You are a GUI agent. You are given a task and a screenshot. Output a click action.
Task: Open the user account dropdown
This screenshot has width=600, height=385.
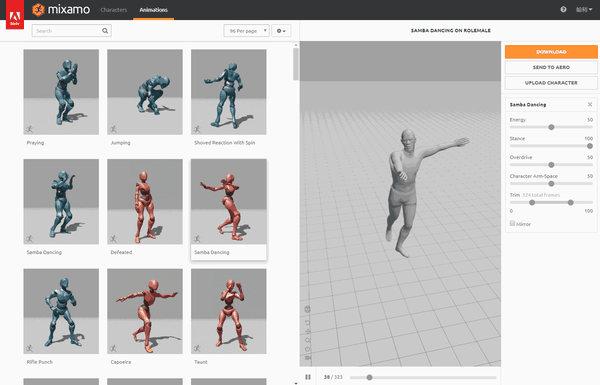pyautogui.click(x=584, y=10)
